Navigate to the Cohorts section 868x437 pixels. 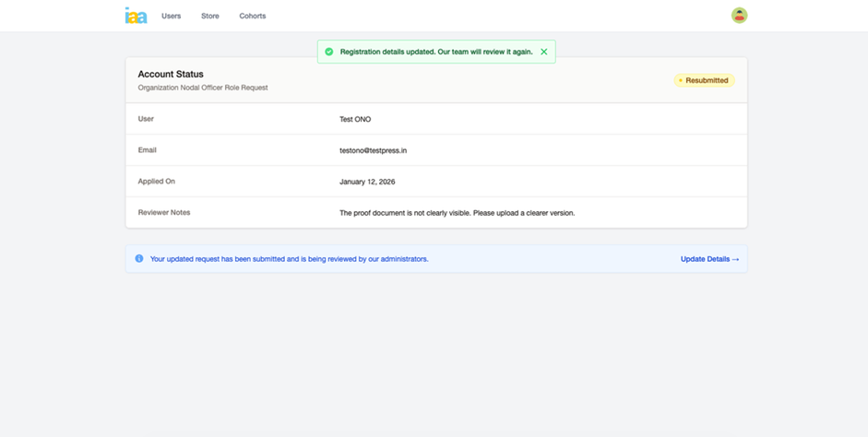253,16
